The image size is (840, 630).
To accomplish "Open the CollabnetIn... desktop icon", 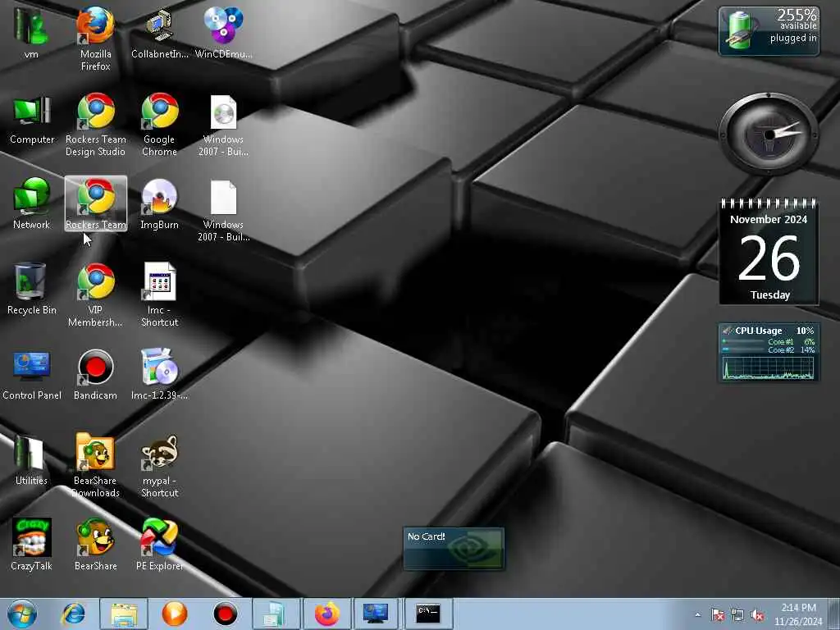I will (x=160, y=32).
